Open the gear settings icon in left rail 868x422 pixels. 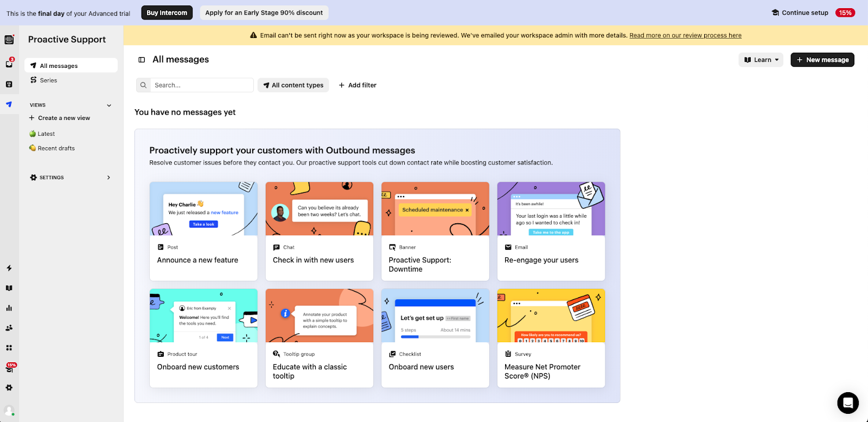[9, 388]
